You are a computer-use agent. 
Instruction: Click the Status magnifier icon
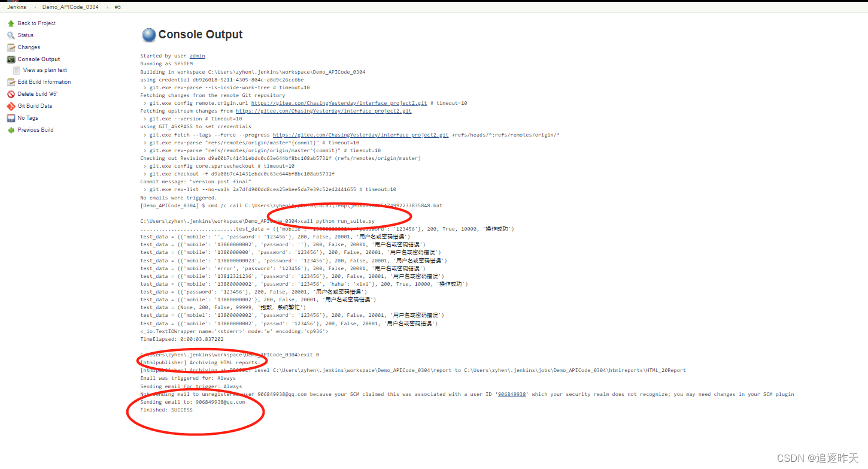(x=11, y=35)
